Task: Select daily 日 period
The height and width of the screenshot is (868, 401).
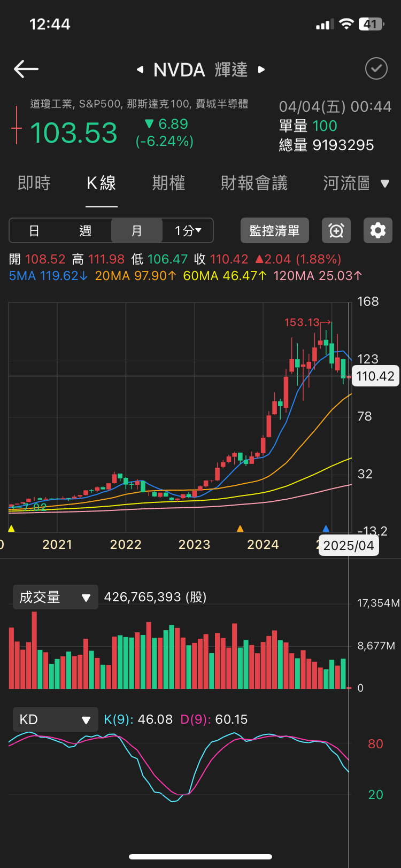Action: [x=34, y=231]
